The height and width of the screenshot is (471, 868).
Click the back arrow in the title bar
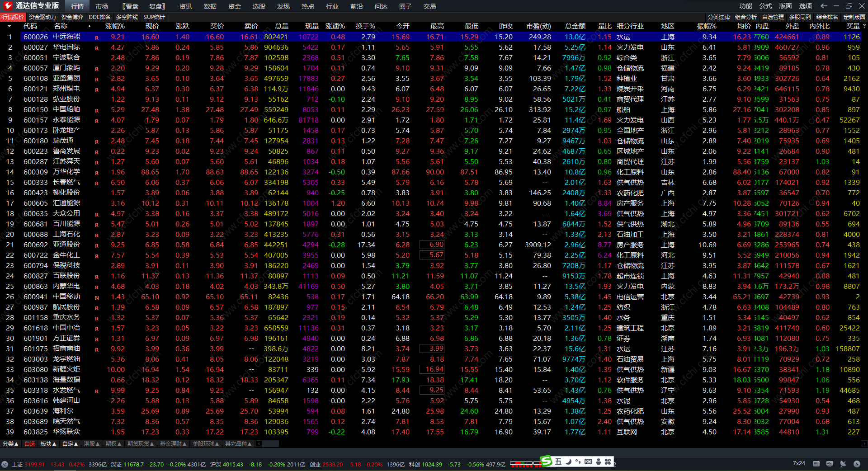[x=824, y=6]
